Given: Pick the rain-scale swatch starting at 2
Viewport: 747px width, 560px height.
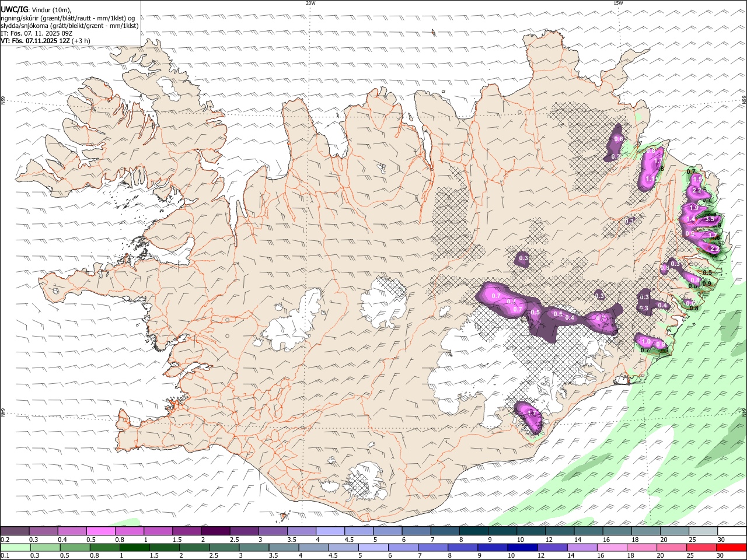Looking at the screenshot, I should tap(194, 548).
